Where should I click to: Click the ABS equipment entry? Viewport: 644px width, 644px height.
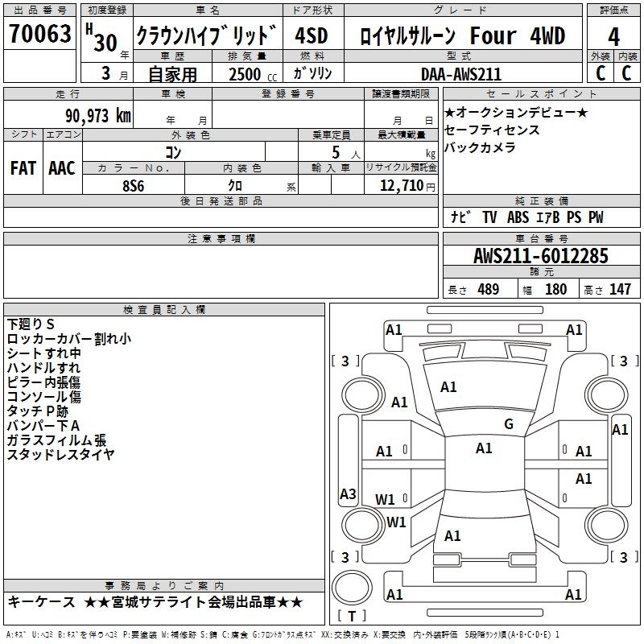tap(518, 217)
